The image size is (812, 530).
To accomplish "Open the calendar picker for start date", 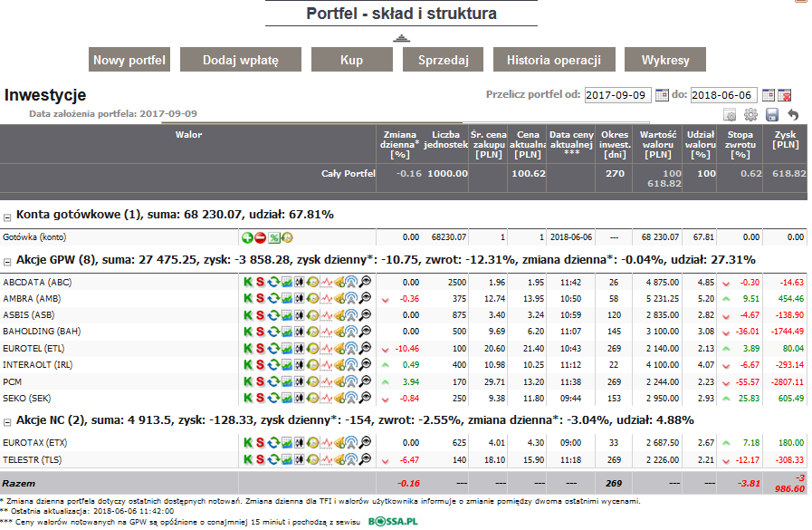I will tap(662, 95).
